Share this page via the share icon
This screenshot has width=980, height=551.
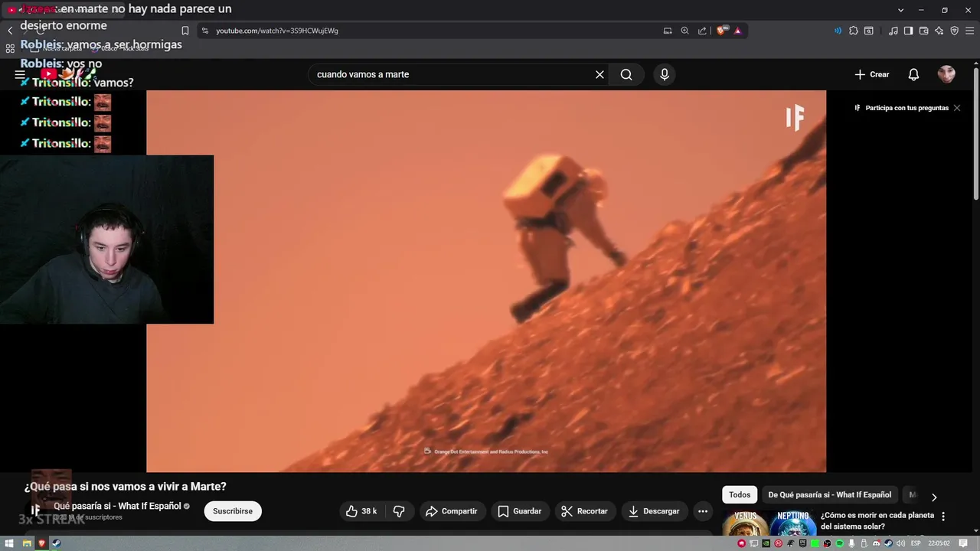coord(703,31)
